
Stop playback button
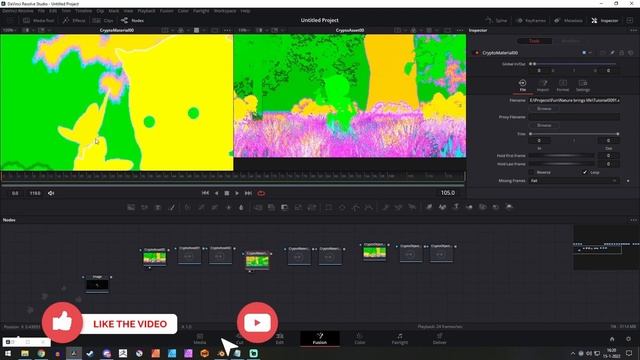(227, 193)
